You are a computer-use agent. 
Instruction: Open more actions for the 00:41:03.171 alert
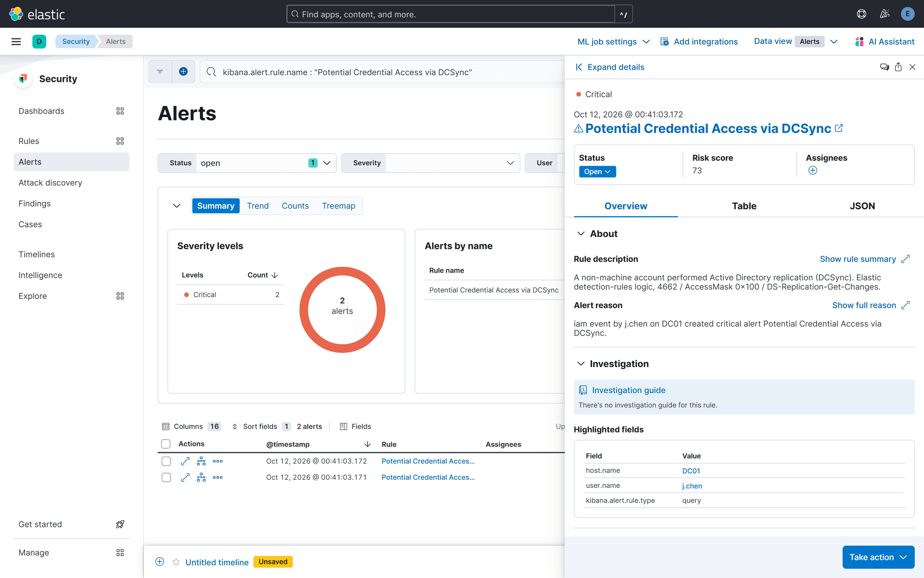pos(218,477)
